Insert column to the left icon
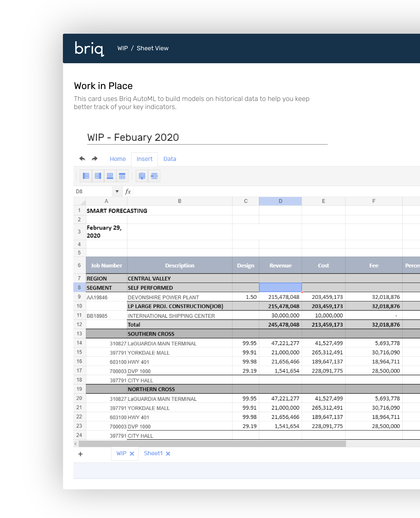This screenshot has width=420, height=518. pos(86,176)
